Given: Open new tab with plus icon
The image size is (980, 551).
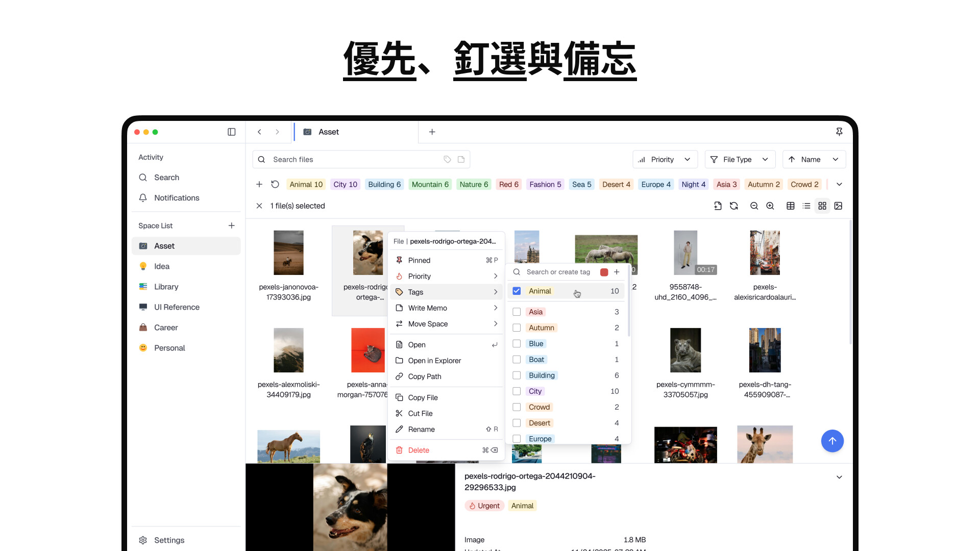Looking at the screenshot, I should [x=432, y=132].
